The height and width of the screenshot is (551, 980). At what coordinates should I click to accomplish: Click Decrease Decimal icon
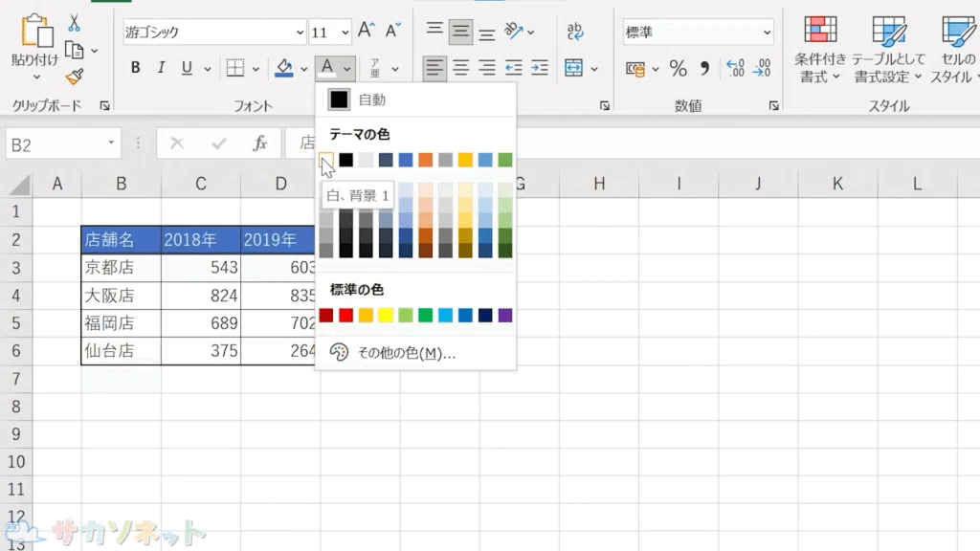(762, 68)
